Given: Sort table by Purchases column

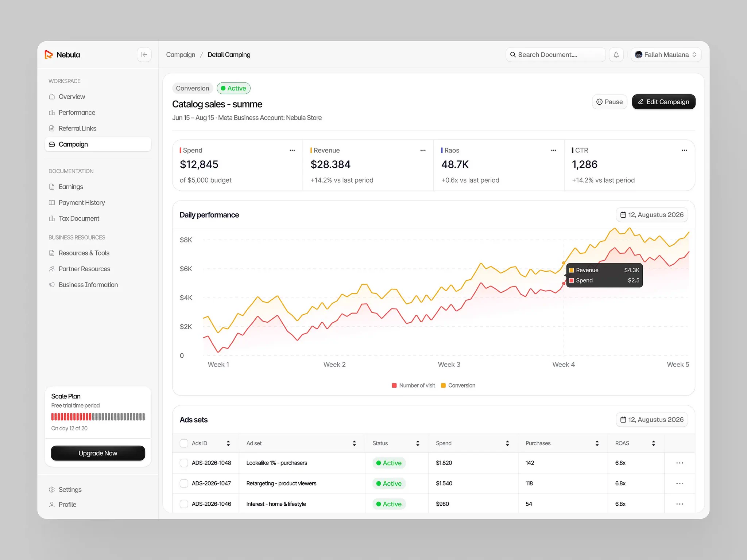Looking at the screenshot, I should [x=597, y=443].
